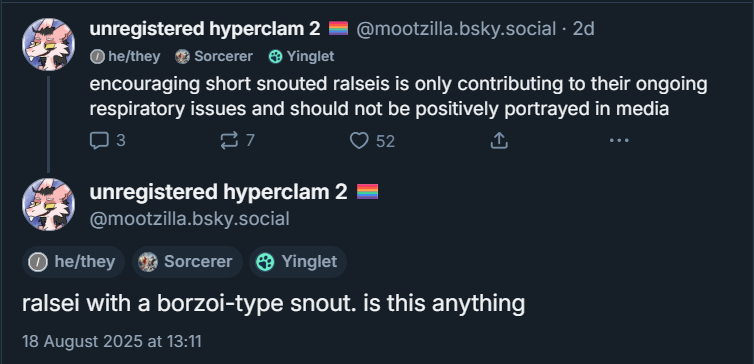Viewport: 754px width, 364px height.
Task: Click the 2d timestamp link
Action: 583,29
